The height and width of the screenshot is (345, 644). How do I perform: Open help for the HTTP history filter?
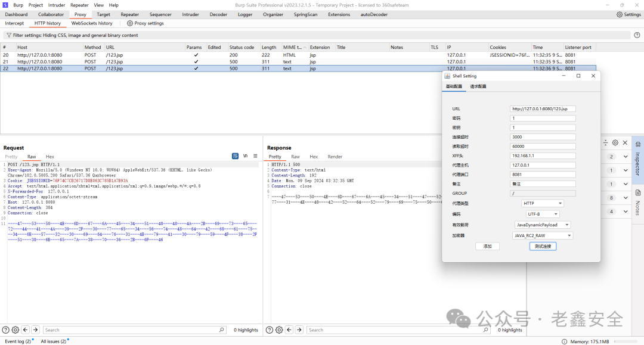coord(637,35)
